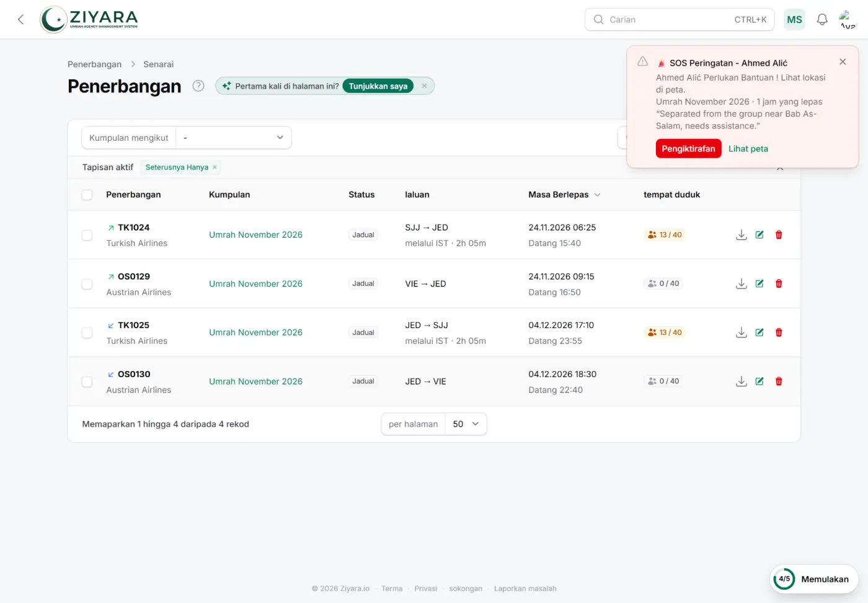
Task: Click Laporkan masalah in footer
Action: pyautogui.click(x=525, y=589)
